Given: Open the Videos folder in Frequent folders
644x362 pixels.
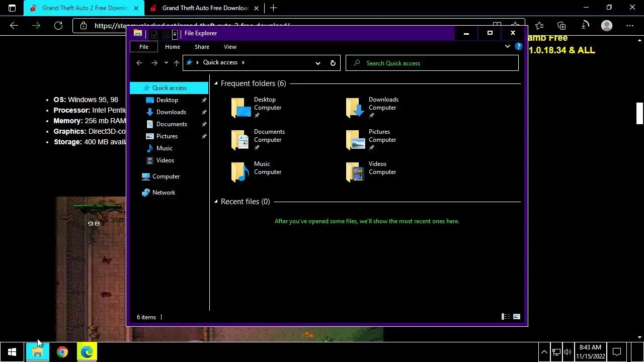Looking at the screenshot, I should [x=371, y=171].
